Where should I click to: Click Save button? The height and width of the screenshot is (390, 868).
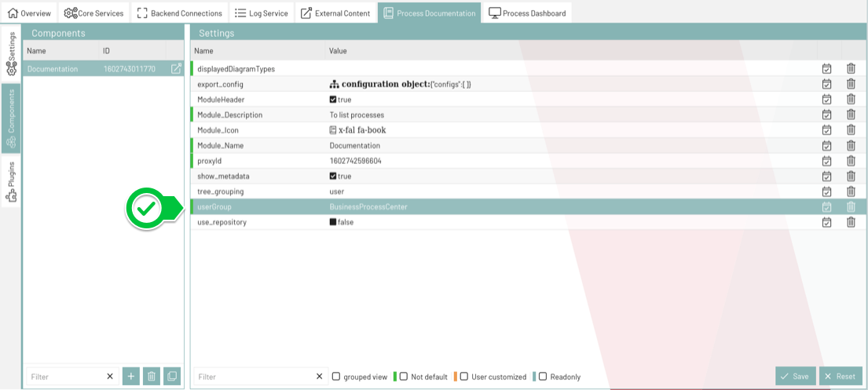point(796,376)
